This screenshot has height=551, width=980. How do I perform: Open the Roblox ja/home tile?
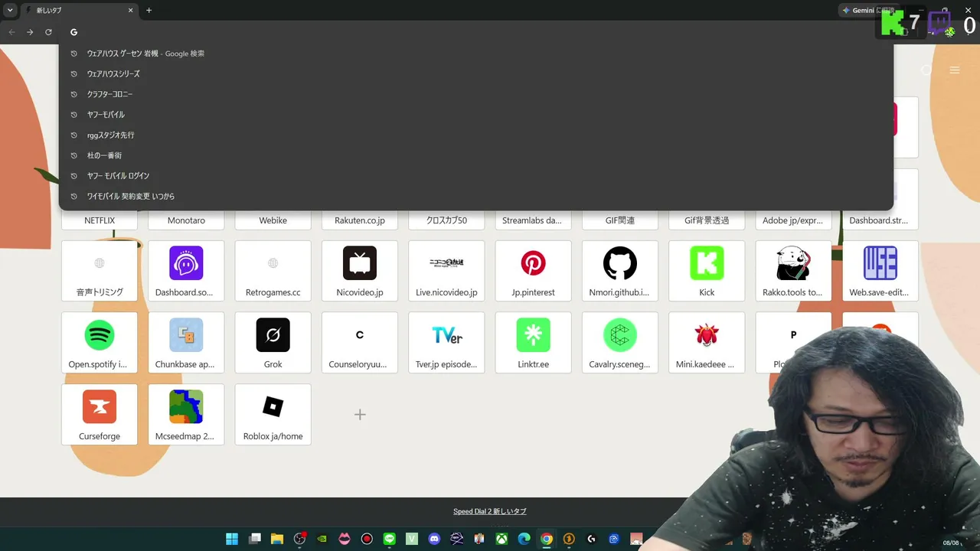[273, 414]
